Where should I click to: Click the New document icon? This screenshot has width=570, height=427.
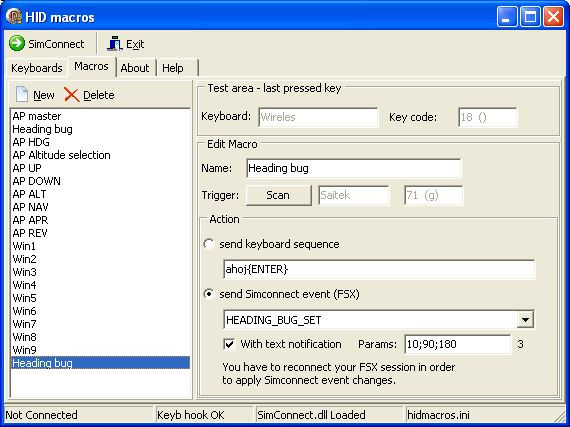22,94
